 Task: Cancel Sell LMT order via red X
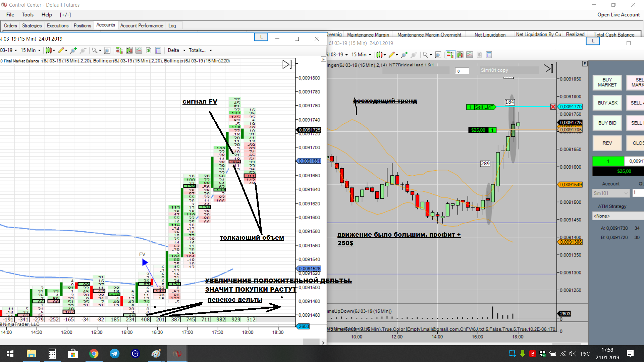553,107
